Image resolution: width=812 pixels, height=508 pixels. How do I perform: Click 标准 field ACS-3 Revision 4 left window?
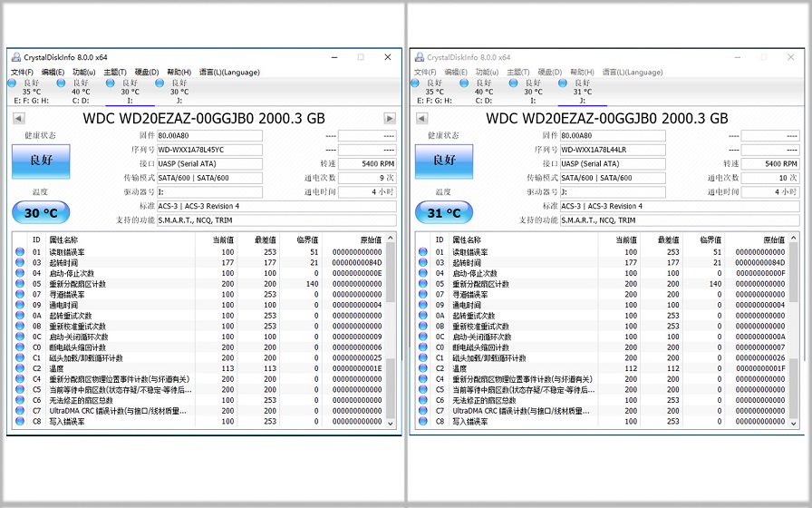pos(276,206)
